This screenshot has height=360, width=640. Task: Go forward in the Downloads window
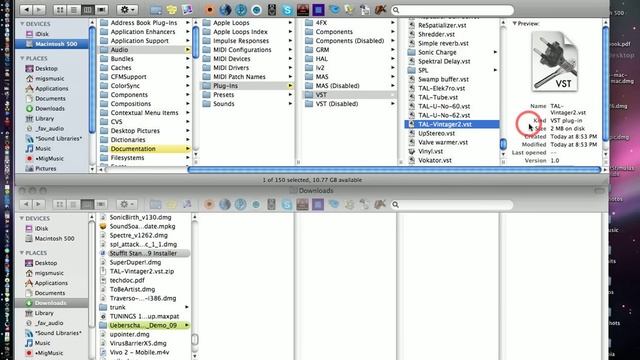pos(39,204)
